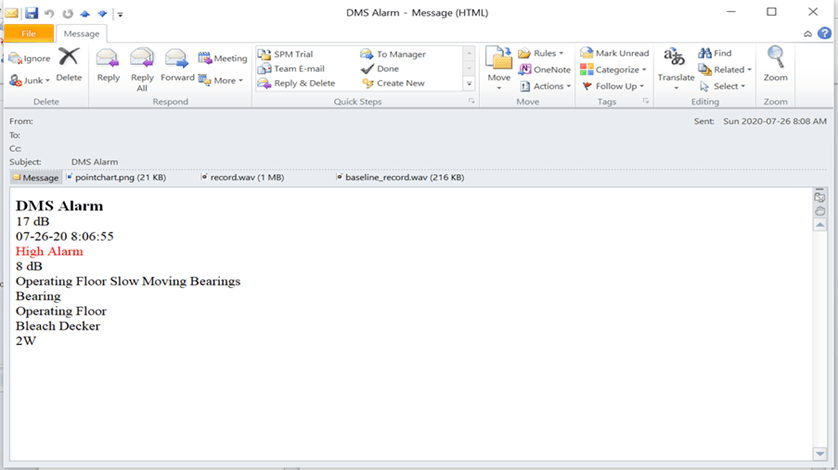Image resolution: width=838 pixels, height=470 pixels.
Task: Open the baseline_record.wav attachment
Action: click(x=403, y=177)
